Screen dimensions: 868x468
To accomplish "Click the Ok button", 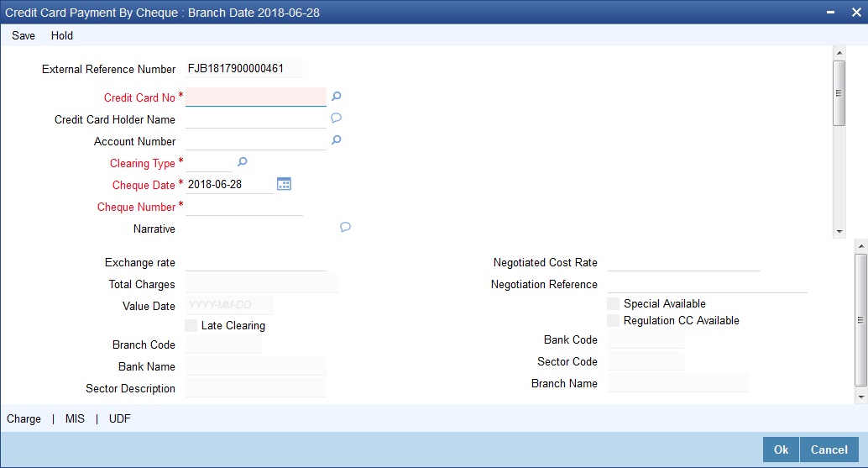I will pos(781,450).
